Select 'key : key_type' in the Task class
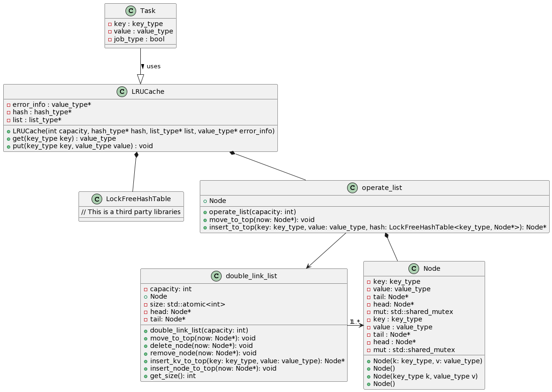 tap(138, 24)
